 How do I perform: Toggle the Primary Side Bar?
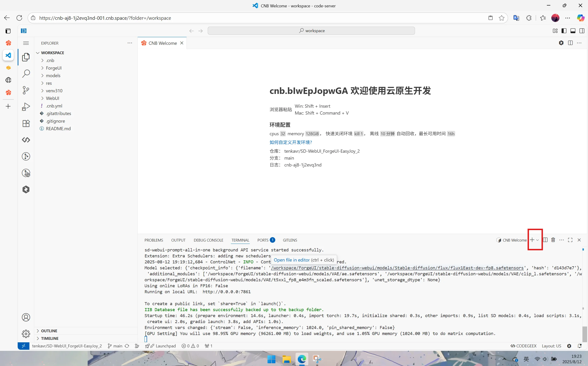pyautogui.click(x=564, y=31)
